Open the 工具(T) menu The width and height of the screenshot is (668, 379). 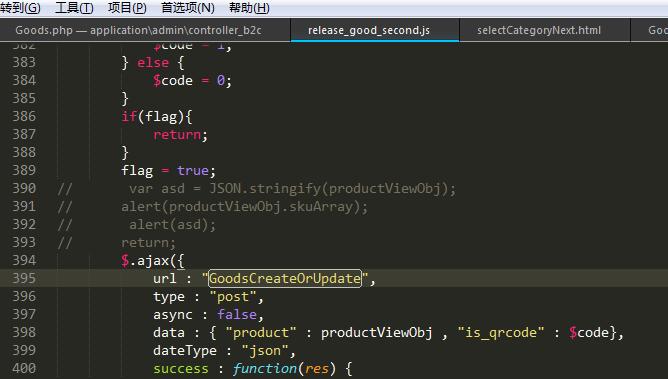74,8
